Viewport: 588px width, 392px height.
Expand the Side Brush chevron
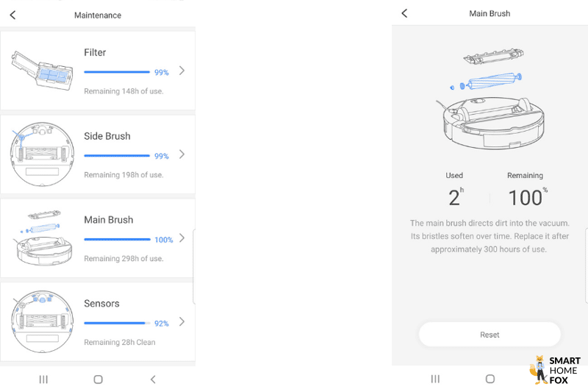coord(182,154)
